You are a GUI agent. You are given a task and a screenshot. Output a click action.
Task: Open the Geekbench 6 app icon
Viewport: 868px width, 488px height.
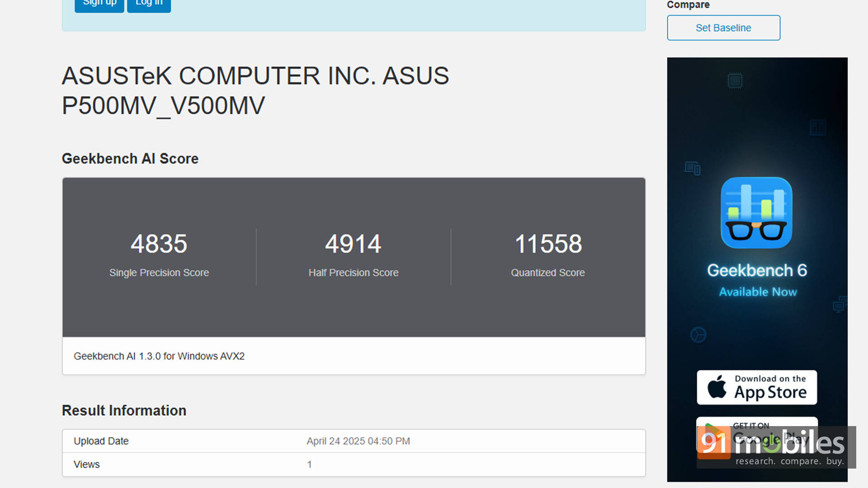click(756, 212)
